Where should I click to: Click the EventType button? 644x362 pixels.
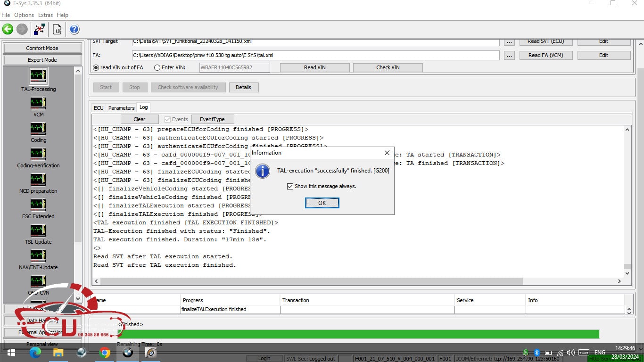(x=212, y=119)
